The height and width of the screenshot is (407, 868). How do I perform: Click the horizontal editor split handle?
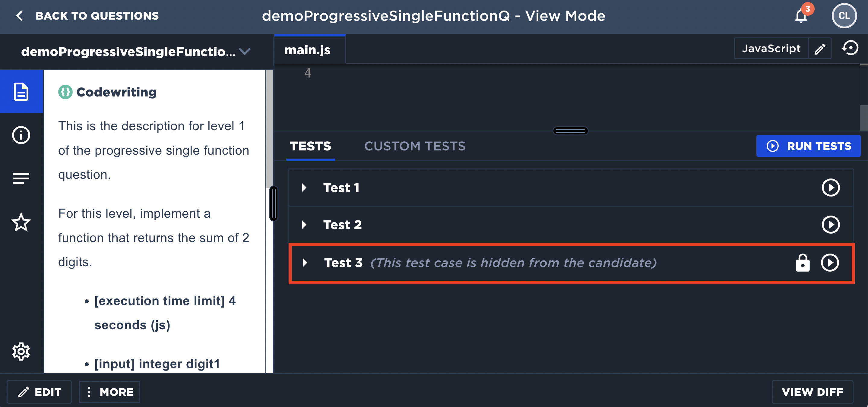pos(570,131)
